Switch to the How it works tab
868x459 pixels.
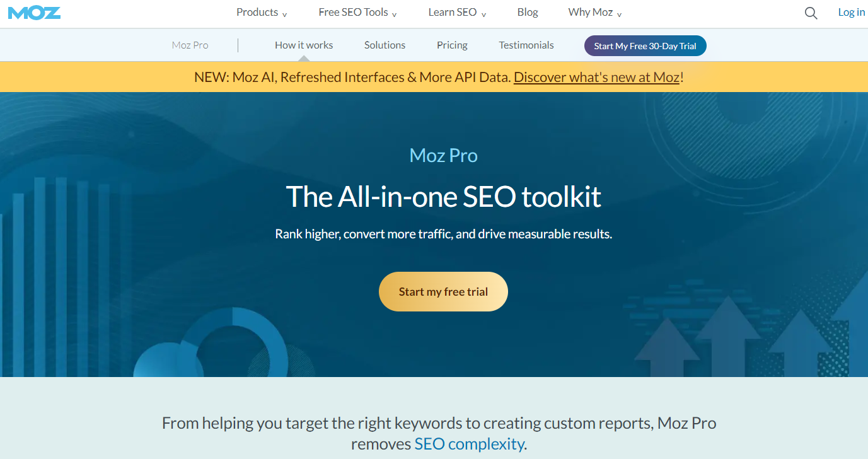pyautogui.click(x=304, y=45)
